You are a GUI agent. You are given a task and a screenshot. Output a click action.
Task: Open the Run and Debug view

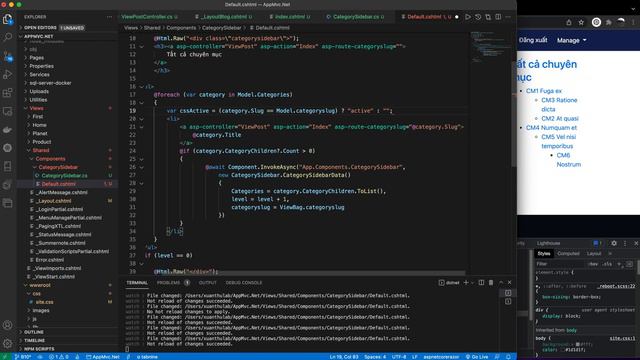[x=7, y=74]
